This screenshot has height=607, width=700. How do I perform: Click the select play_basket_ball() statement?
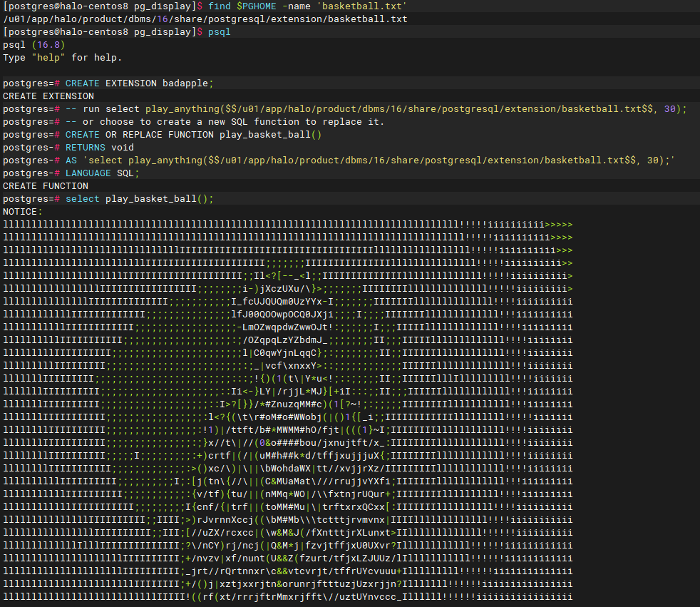point(139,199)
